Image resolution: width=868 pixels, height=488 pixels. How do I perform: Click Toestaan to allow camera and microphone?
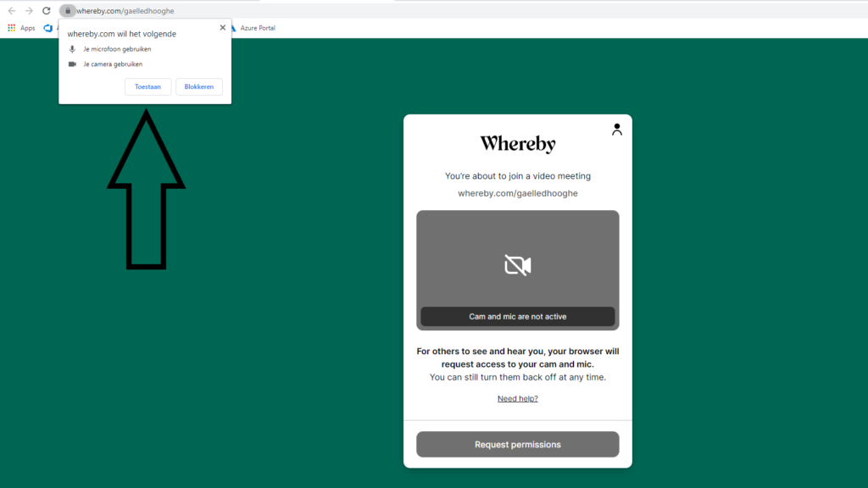(x=147, y=86)
